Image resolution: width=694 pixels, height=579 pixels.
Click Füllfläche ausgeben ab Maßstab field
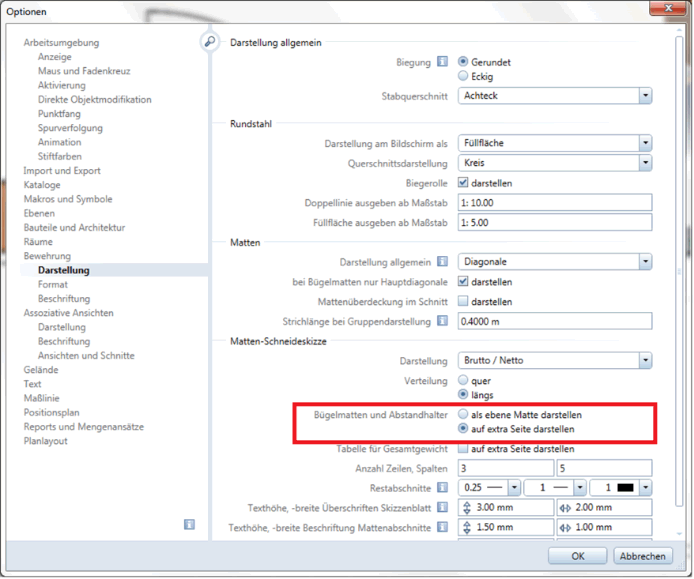[555, 222]
